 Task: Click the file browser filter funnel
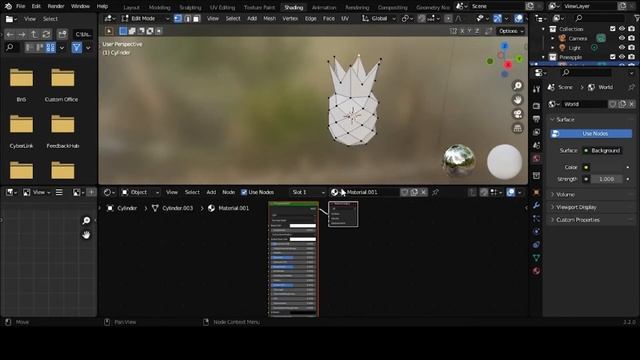(x=76, y=48)
